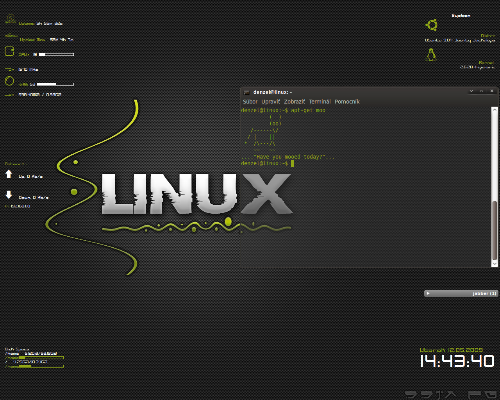
Task: Click the uptime icon at top left
Action: pyautogui.click(x=10, y=19)
